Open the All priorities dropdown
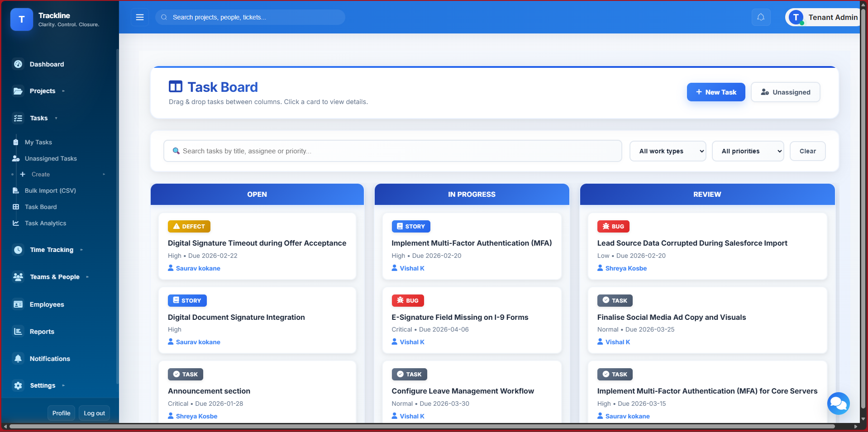 tap(748, 151)
